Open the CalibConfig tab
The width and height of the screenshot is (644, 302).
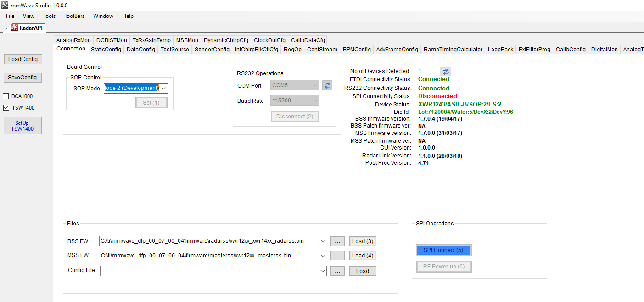pyautogui.click(x=571, y=49)
